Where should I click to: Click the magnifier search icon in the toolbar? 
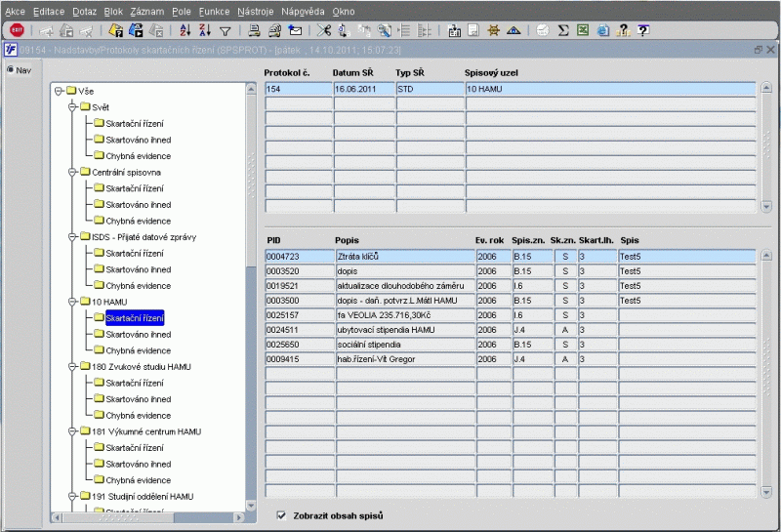(384, 31)
